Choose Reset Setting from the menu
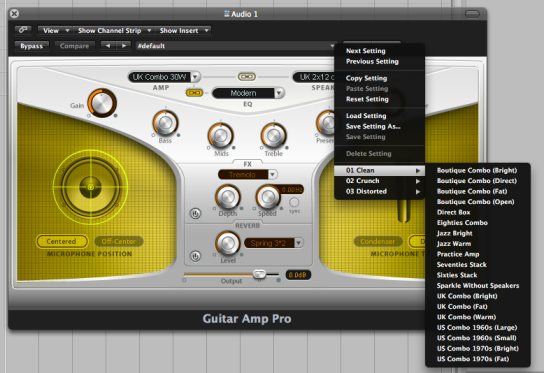The height and width of the screenshot is (373, 544). click(367, 99)
